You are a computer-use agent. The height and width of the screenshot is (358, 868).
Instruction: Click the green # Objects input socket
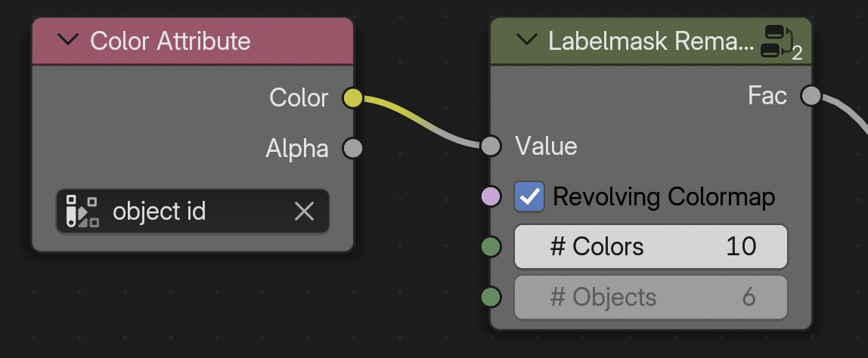[x=491, y=297]
